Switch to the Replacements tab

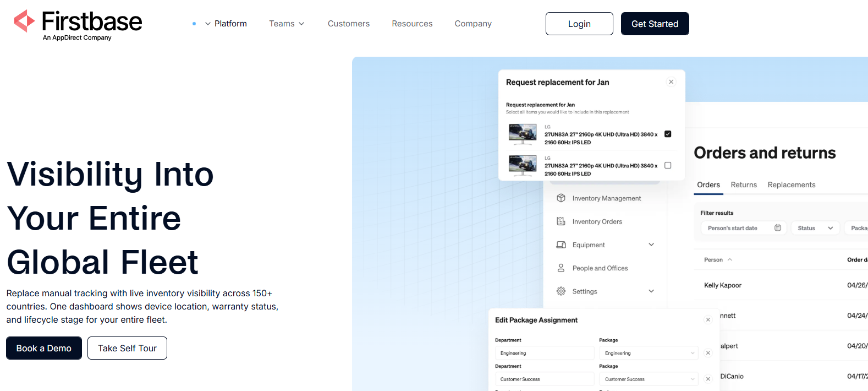792,185
